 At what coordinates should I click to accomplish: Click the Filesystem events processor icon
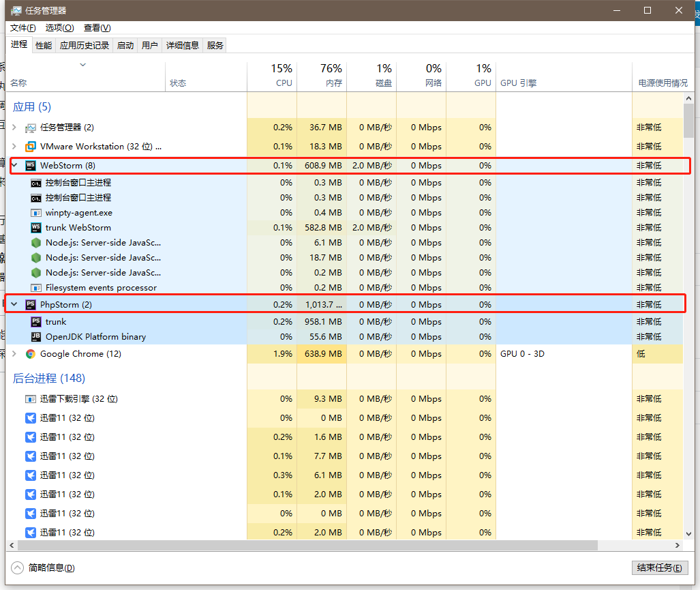click(36, 288)
